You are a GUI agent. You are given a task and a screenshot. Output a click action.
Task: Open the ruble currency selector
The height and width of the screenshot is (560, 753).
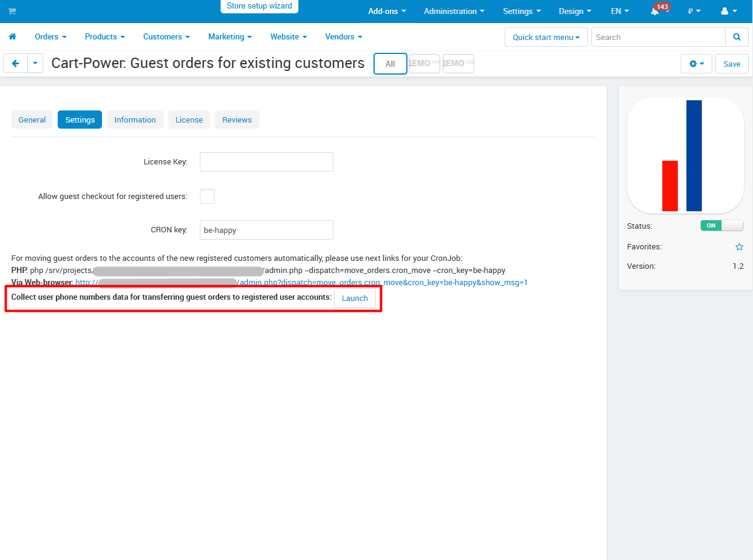(694, 11)
